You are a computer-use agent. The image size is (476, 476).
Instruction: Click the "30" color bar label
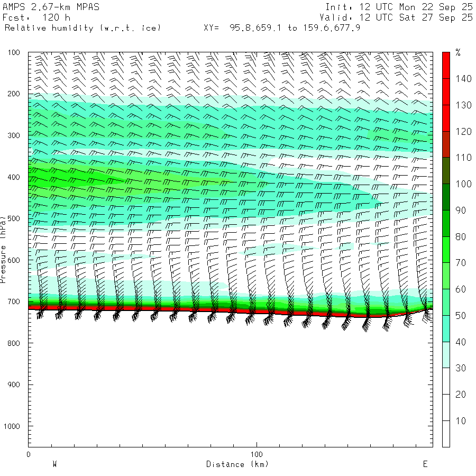pyautogui.click(x=461, y=368)
